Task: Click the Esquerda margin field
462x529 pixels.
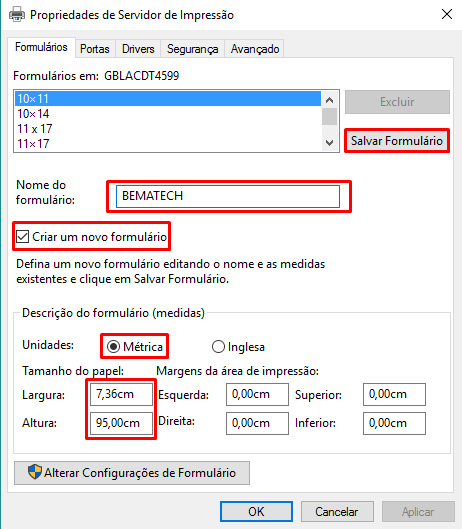Action: pos(257,394)
